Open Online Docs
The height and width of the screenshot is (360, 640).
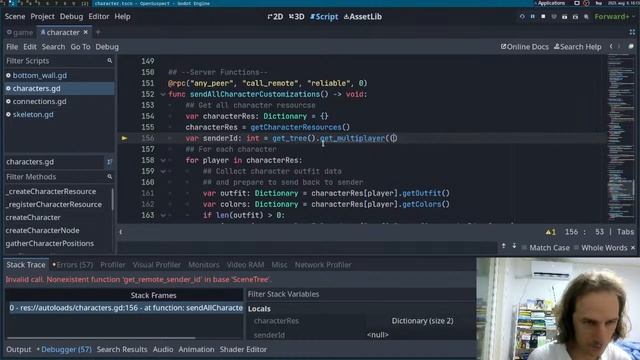[524, 47]
